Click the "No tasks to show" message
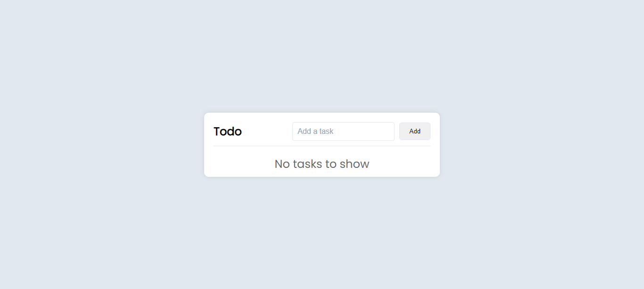This screenshot has width=644, height=289. point(322,164)
